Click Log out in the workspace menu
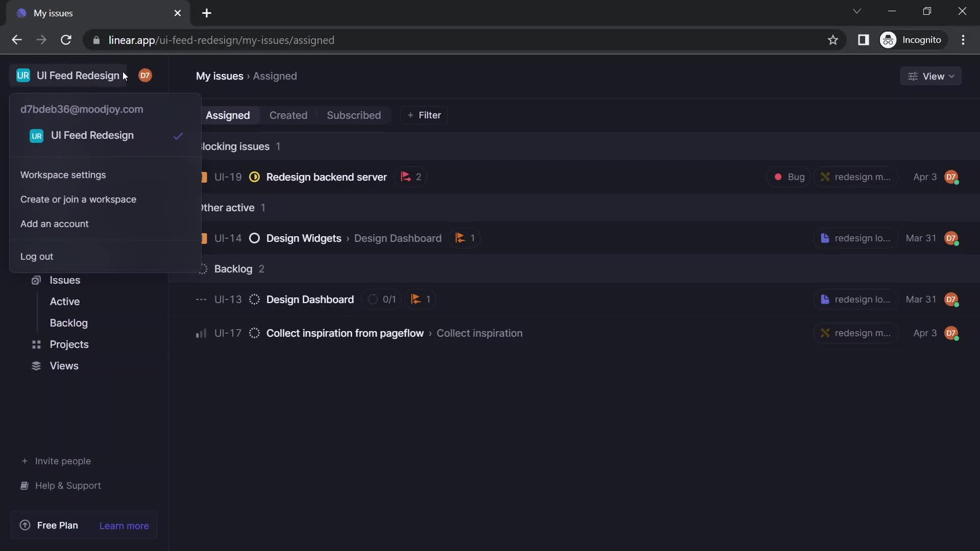This screenshot has height=551, width=980. point(105,257)
